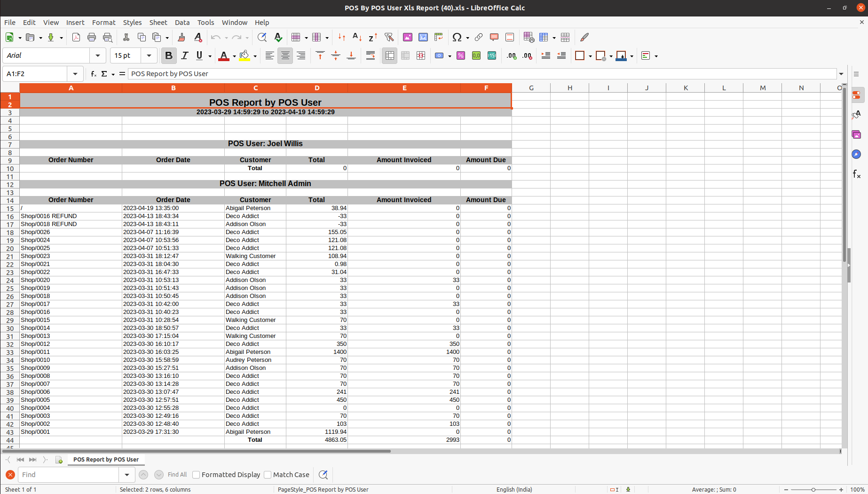Open Background Color dropdown arrow
This screenshot has width=868, height=494.
click(x=255, y=56)
